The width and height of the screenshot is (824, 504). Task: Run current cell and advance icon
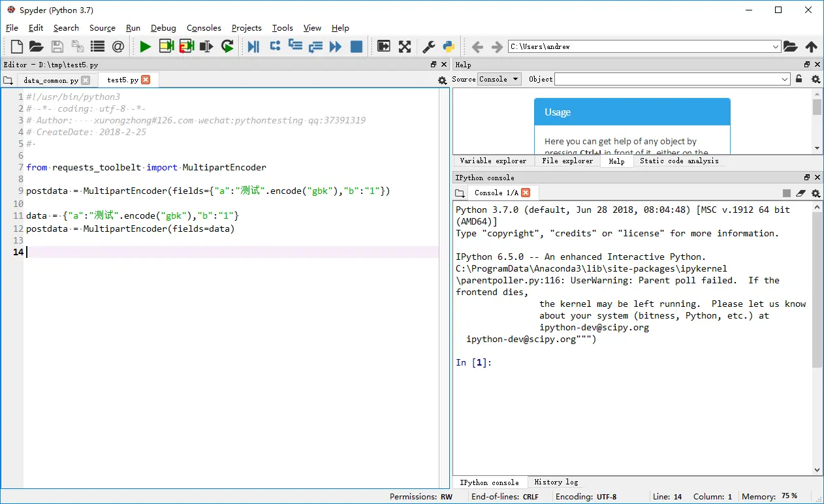187,46
